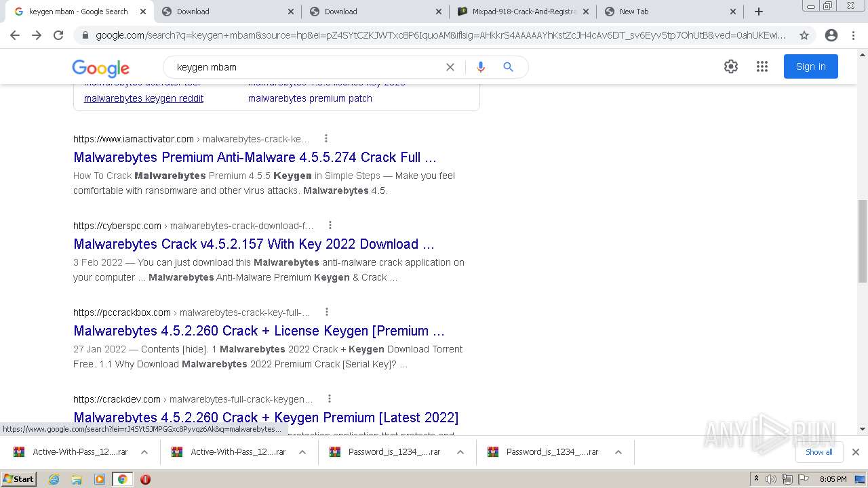Switch to the Mixpad-918-Crack tab
Screen dimensions: 868x488
(523, 12)
